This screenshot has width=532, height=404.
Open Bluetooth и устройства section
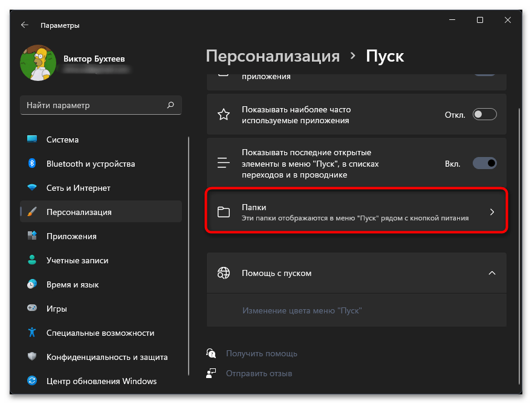pos(101,164)
